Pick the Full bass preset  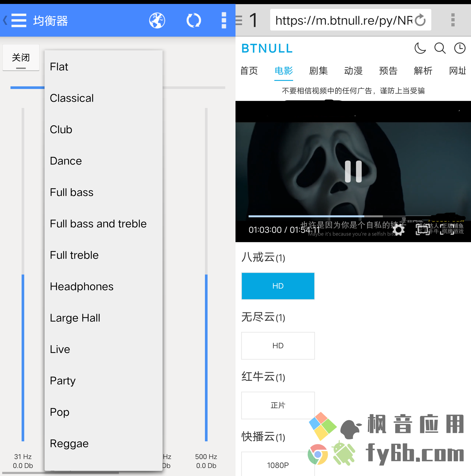(x=103, y=192)
